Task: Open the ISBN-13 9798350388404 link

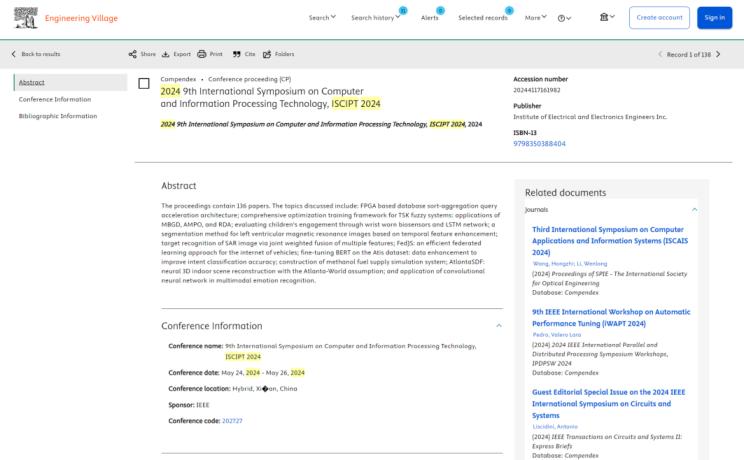Action: (x=539, y=144)
